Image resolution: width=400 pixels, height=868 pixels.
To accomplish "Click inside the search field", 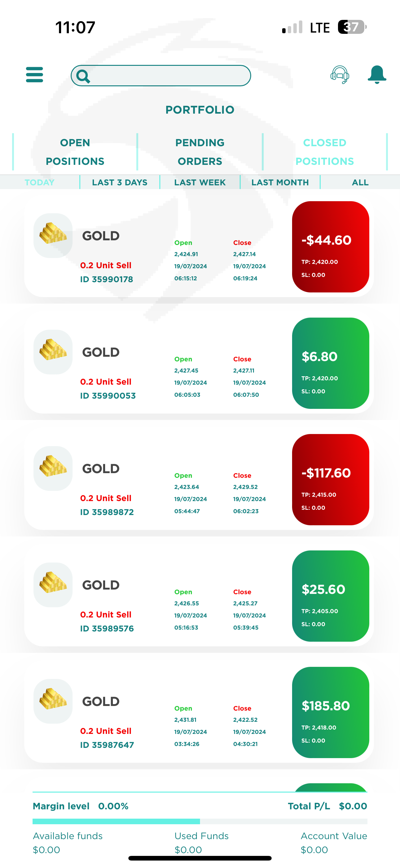I will click(161, 75).
